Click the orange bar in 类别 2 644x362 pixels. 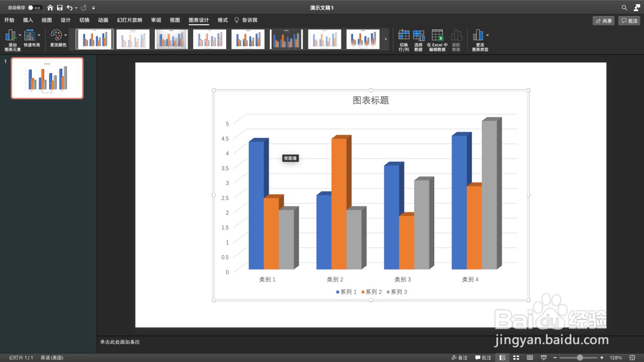[339, 203]
